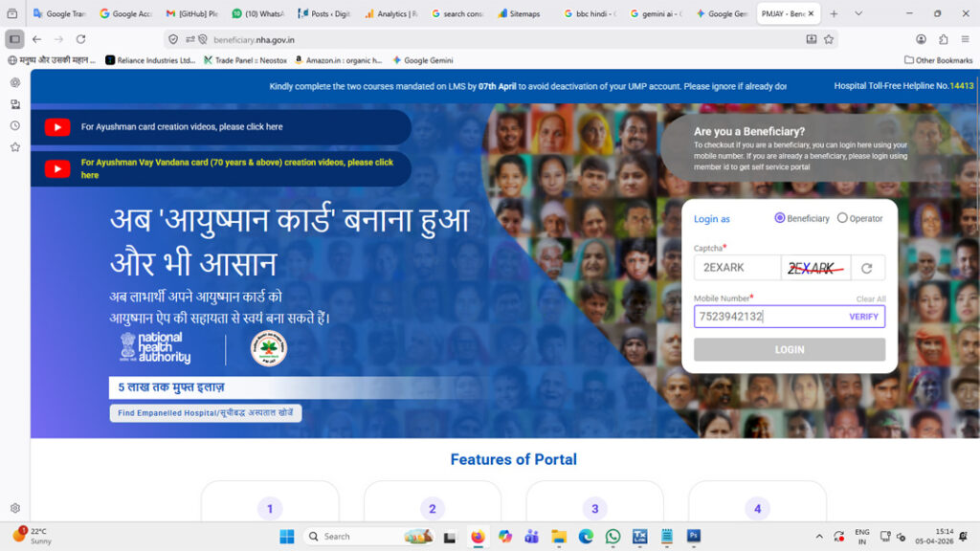Bookmark this page with the star icon
Screen dimensions: 980x551
[x=829, y=39]
